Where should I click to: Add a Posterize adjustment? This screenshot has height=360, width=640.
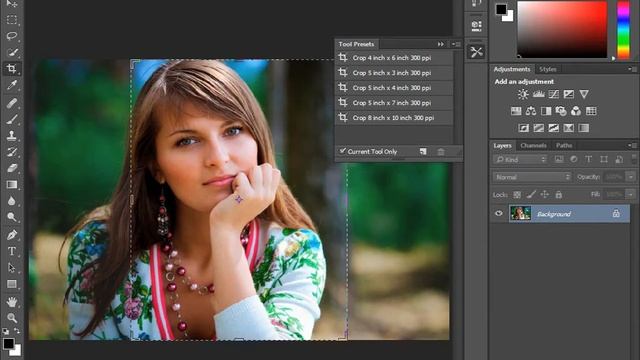(x=538, y=128)
